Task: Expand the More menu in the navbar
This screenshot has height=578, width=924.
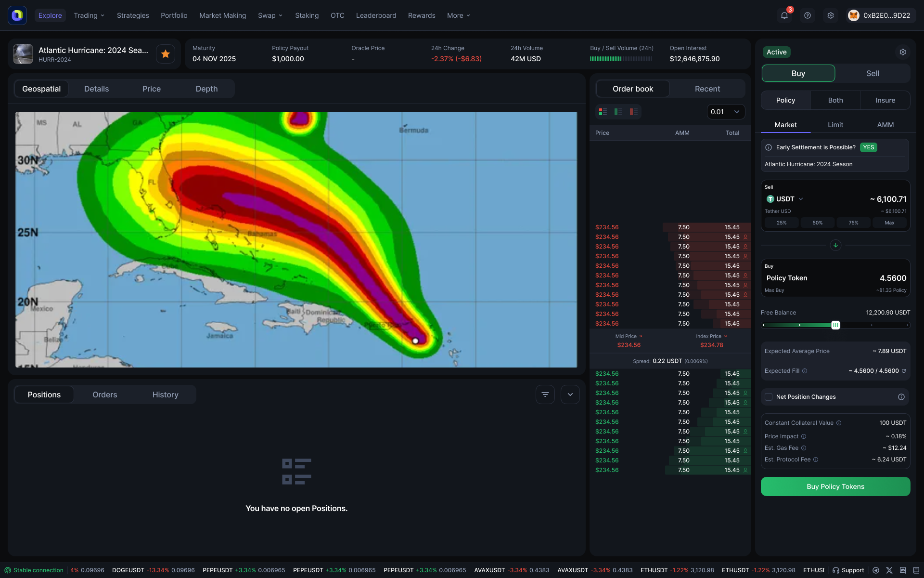Action: click(458, 15)
